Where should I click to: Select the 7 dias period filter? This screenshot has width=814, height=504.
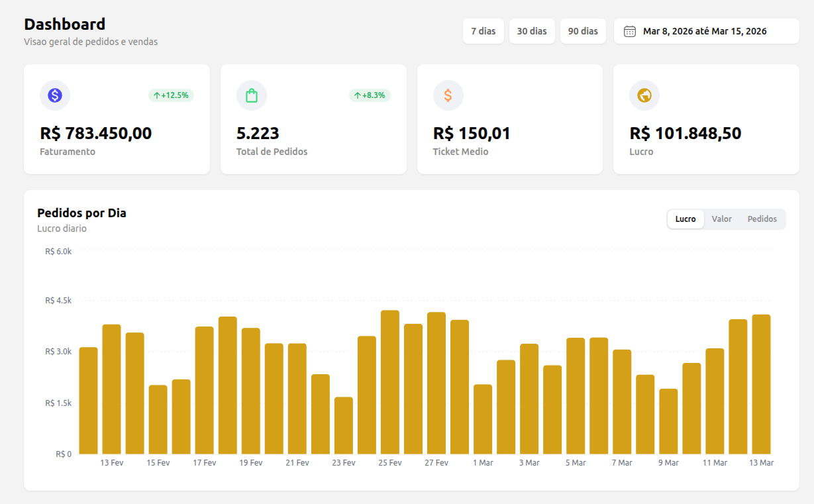coord(483,31)
